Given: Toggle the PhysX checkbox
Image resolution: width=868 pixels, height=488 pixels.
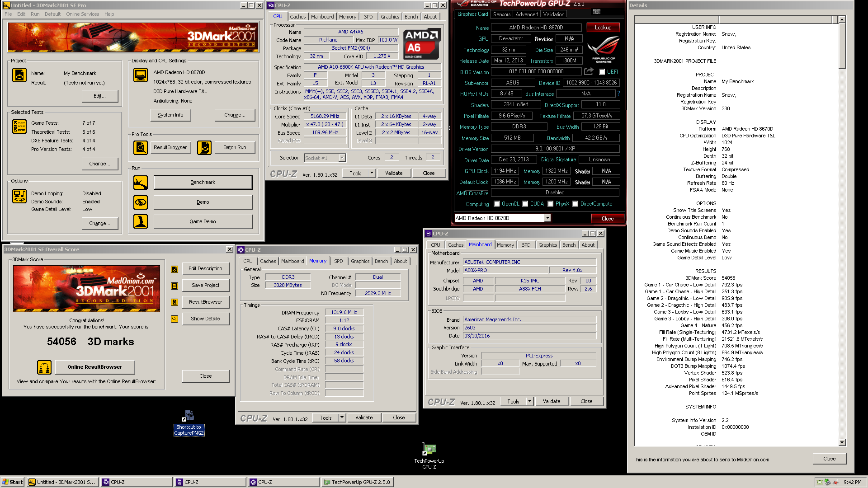Looking at the screenshot, I should [x=551, y=204].
